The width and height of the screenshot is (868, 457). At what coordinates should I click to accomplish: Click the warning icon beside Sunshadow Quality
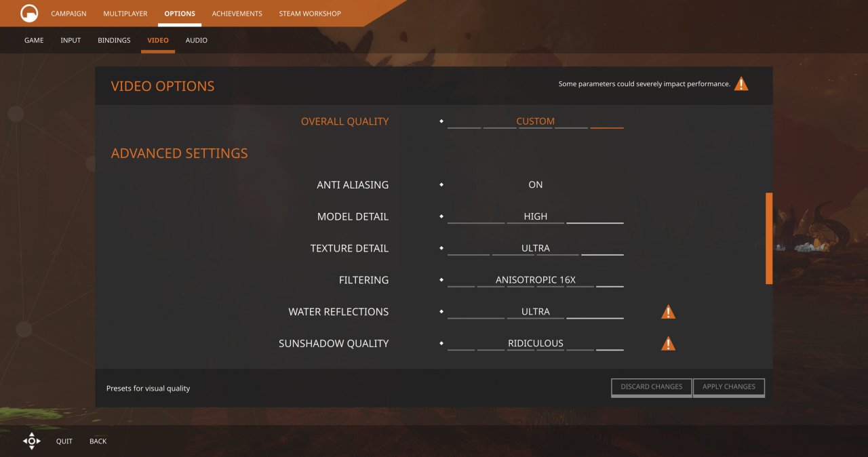(668, 344)
